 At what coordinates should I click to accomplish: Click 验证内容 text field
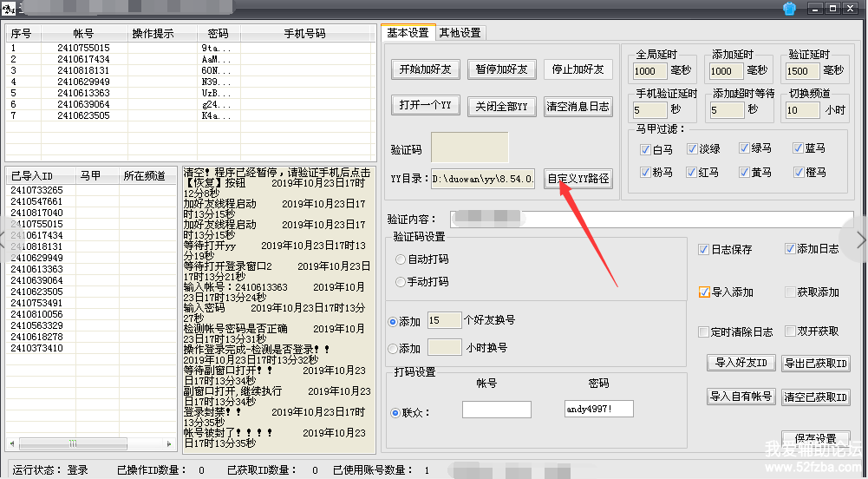tap(651, 219)
